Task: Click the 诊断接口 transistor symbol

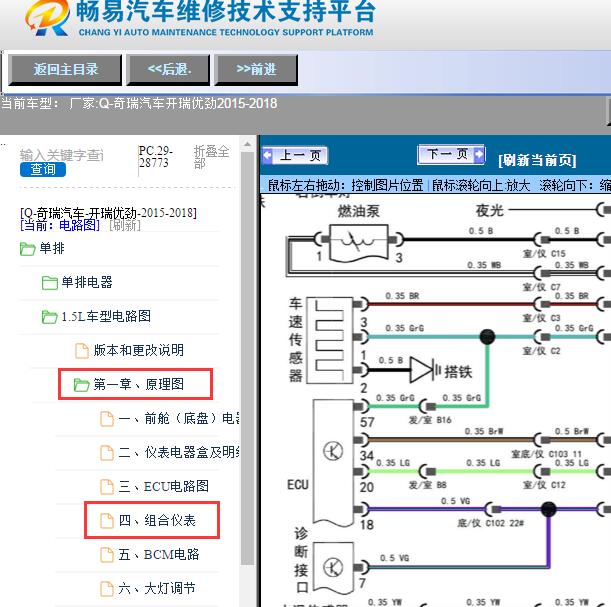Action: pos(334,567)
